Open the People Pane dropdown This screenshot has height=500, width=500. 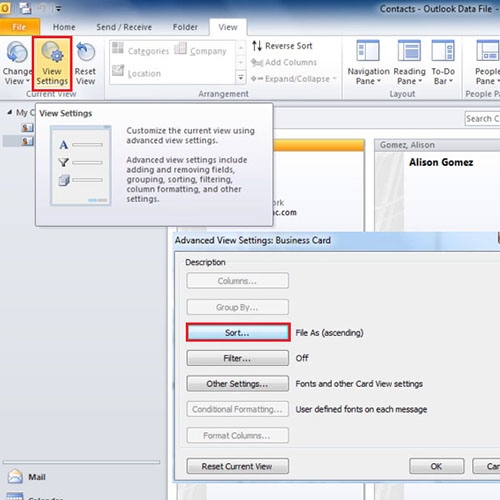coord(487,63)
